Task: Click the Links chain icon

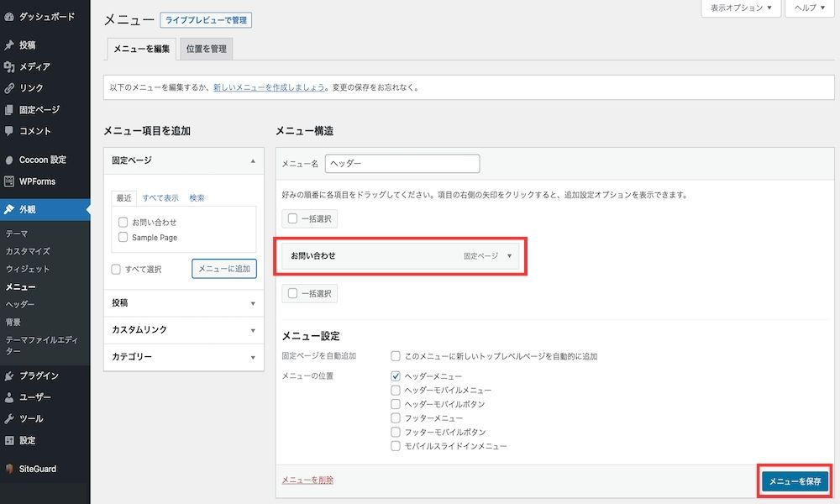Action: (x=9, y=88)
